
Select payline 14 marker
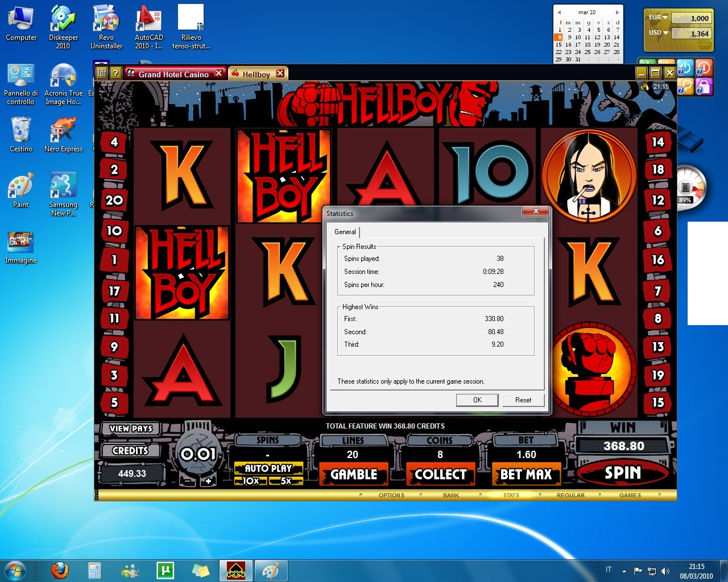coord(658,142)
